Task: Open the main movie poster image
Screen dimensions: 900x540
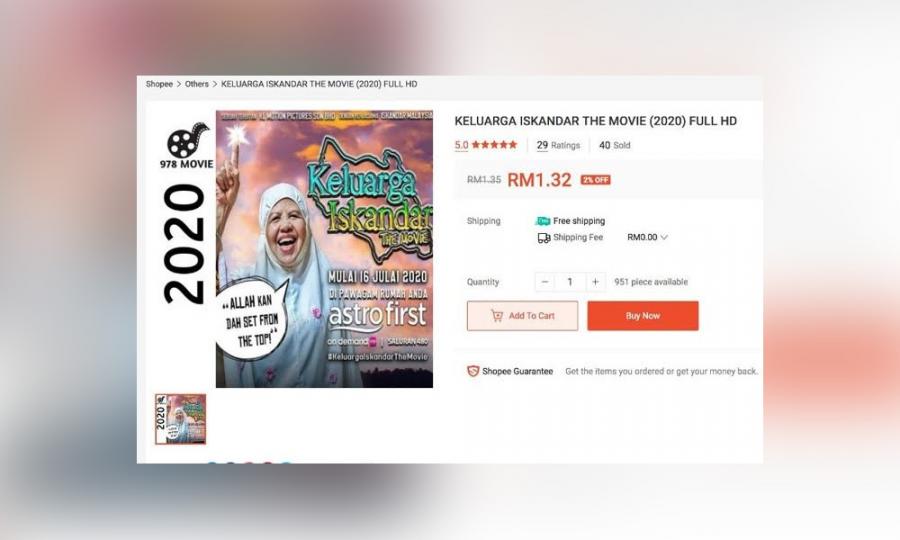Action: [x=324, y=249]
